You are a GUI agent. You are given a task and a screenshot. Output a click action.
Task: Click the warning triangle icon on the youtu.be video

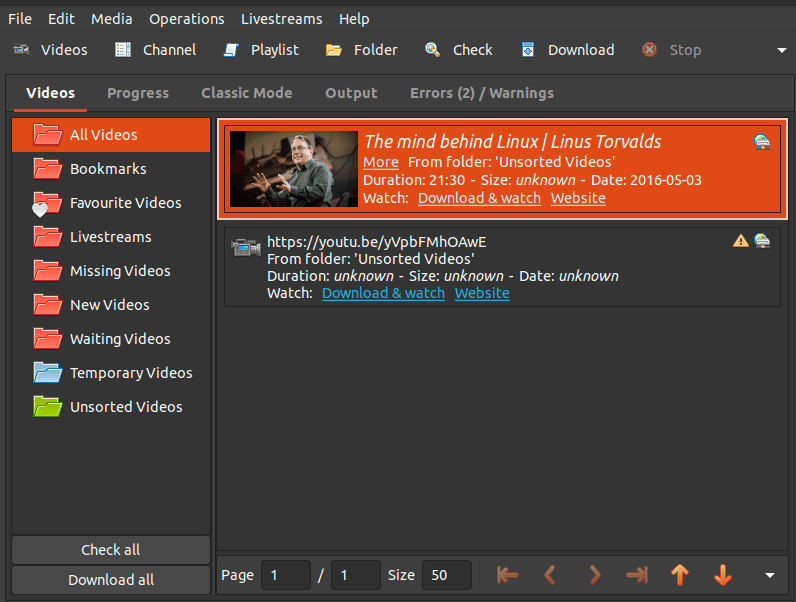(x=741, y=241)
